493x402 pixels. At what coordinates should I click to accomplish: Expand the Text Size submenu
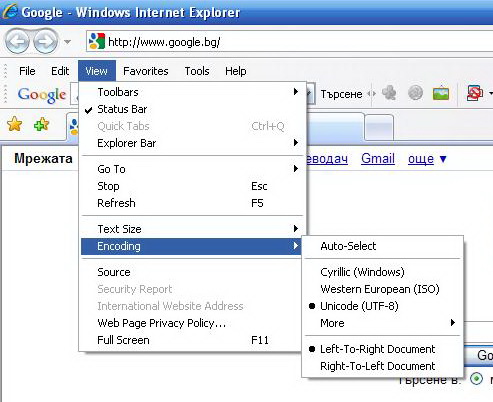pyautogui.click(x=192, y=229)
